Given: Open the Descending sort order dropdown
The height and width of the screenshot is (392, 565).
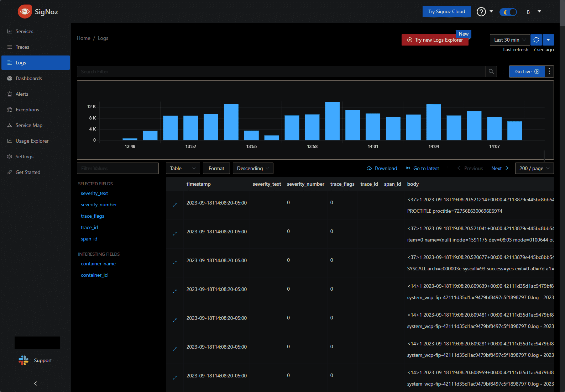Looking at the screenshot, I should coord(253,168).
